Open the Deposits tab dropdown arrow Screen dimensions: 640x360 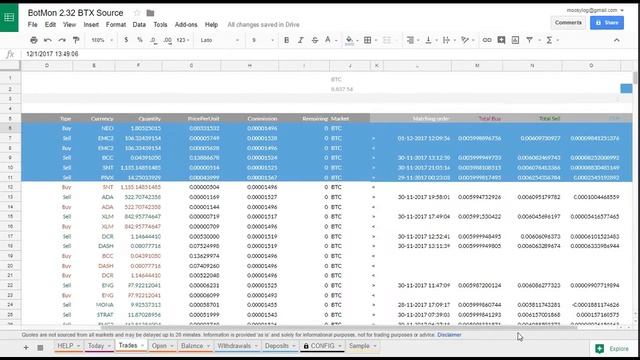(293, 346)
